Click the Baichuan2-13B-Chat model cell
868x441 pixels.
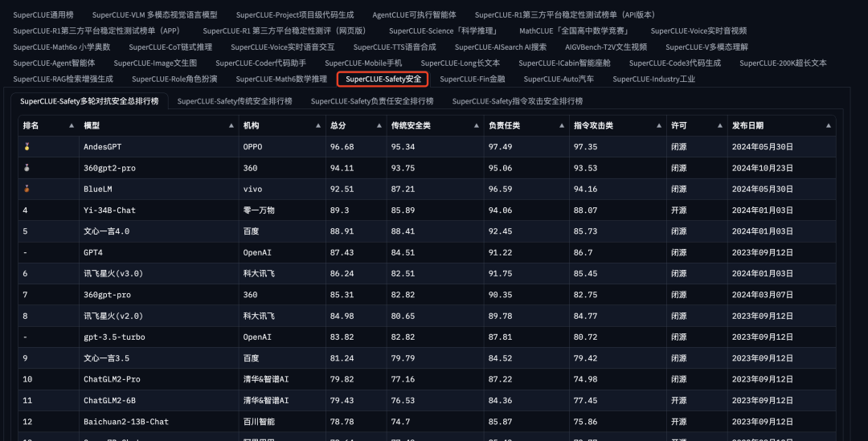tap(159, 422)
